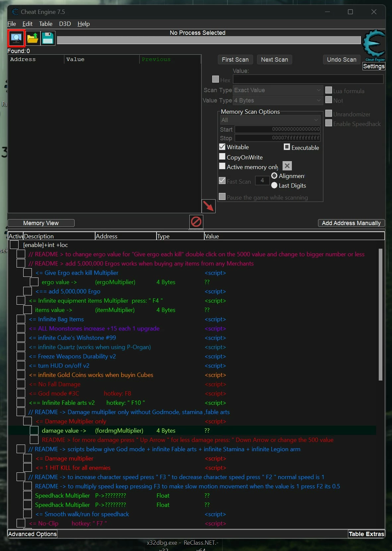Activate Freeze Weapons Durability v2 script
This screenshot has height=551, width=392.
coord(21,356)
